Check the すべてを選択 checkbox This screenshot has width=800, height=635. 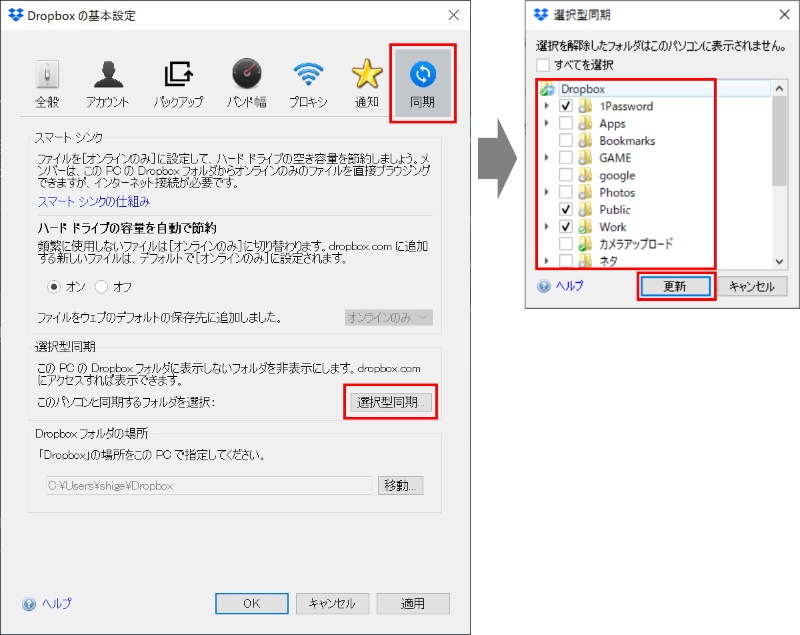point(542,64)
